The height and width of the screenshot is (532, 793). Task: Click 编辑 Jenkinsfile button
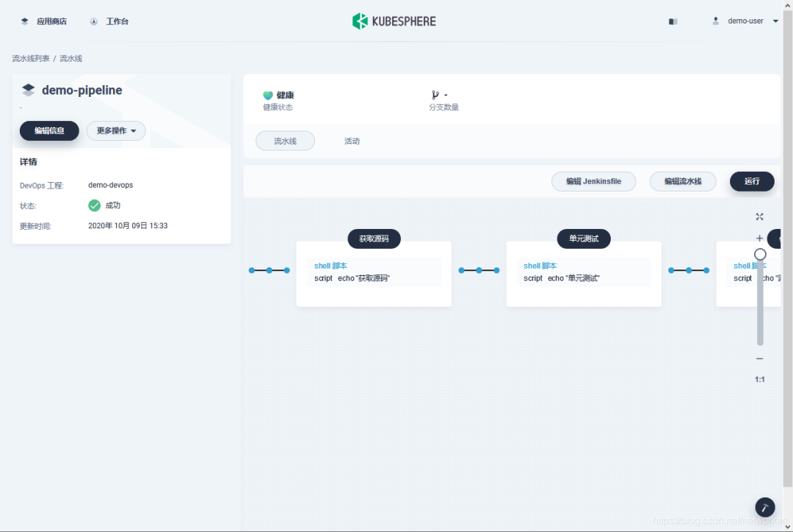click(x=594, y=181)
